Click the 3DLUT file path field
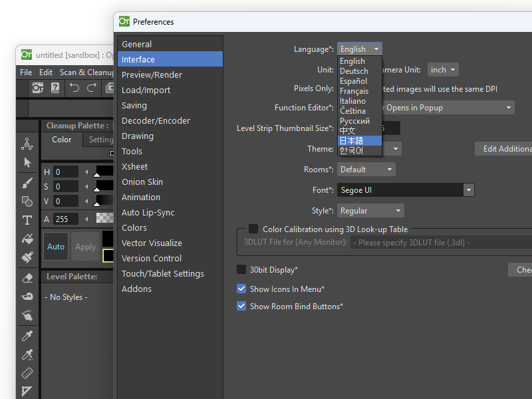 (441, 243)
